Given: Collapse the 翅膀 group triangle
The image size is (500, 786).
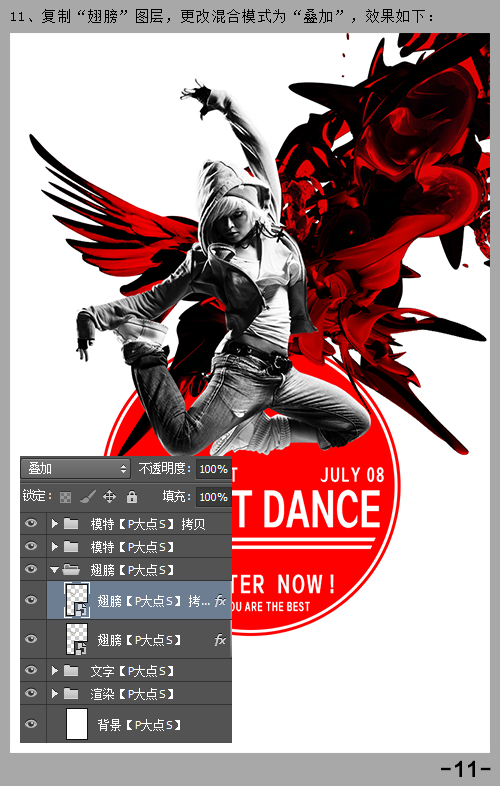Looking at the screenshot, I should point(54,570).
